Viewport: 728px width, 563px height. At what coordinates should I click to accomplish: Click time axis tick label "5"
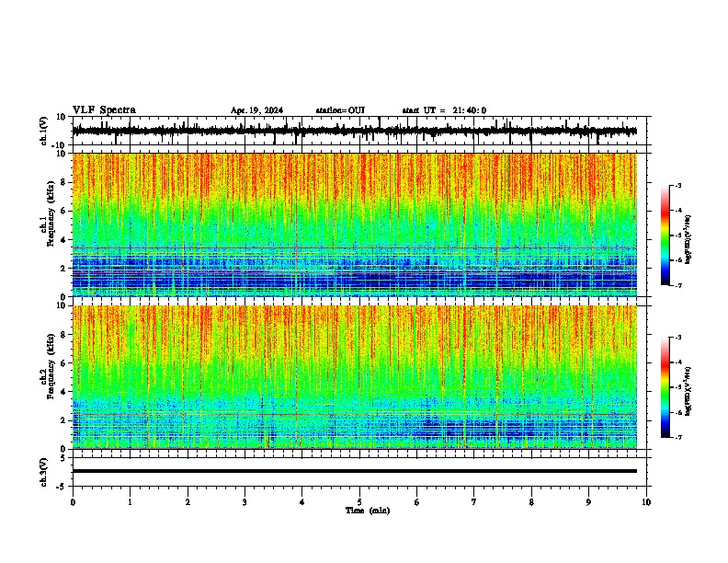pyautogui.click(x=359, y=502)
